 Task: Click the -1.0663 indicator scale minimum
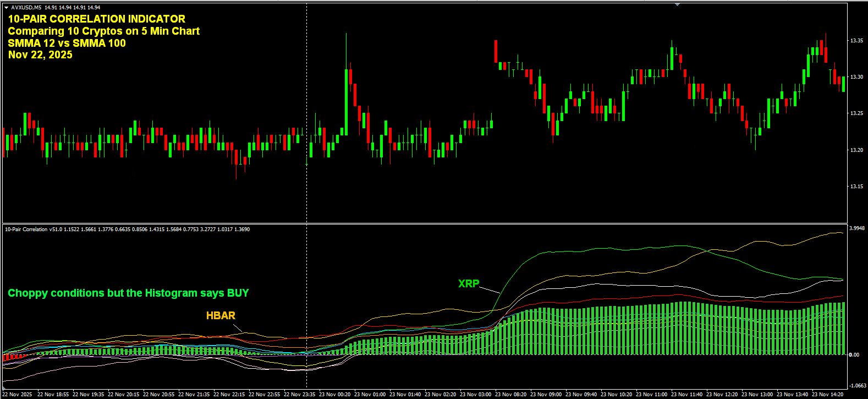click(857, 385)
